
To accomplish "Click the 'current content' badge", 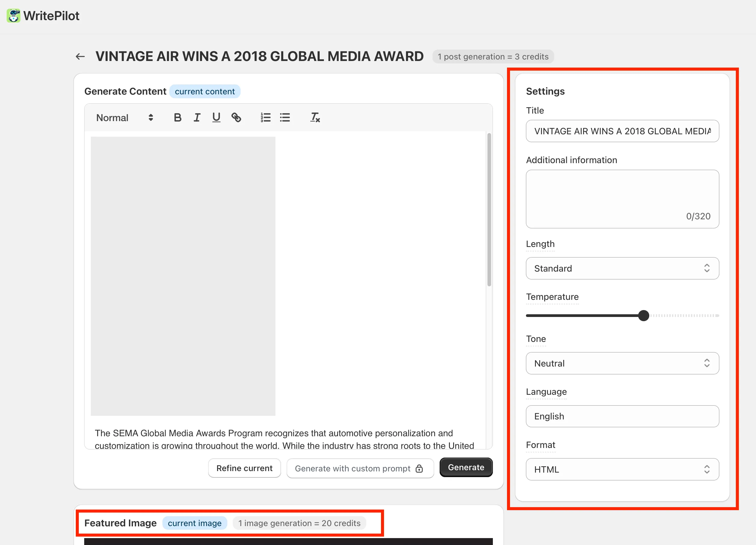I will 205,92.
